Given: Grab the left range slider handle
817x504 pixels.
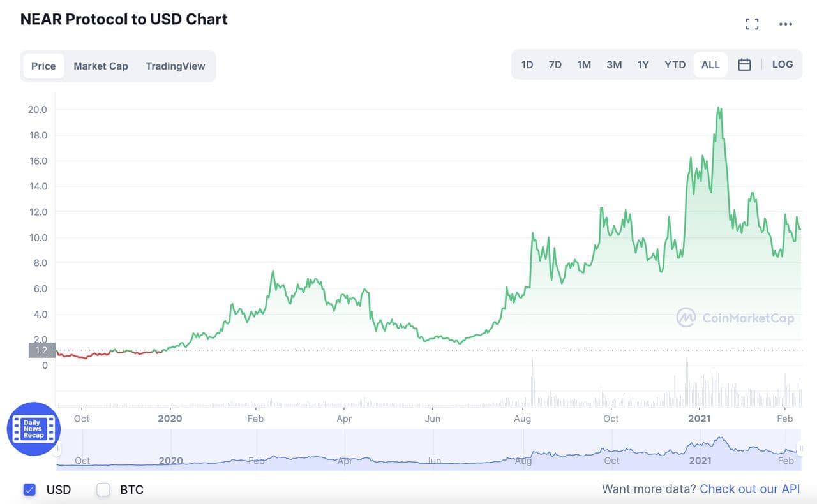Looking at the screenshot, I should click(57, 449).
